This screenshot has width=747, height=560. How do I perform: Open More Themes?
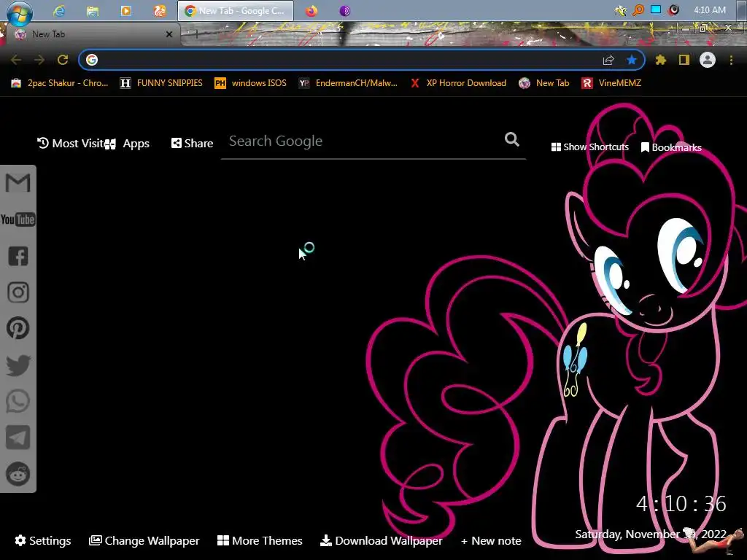(260, 540)
